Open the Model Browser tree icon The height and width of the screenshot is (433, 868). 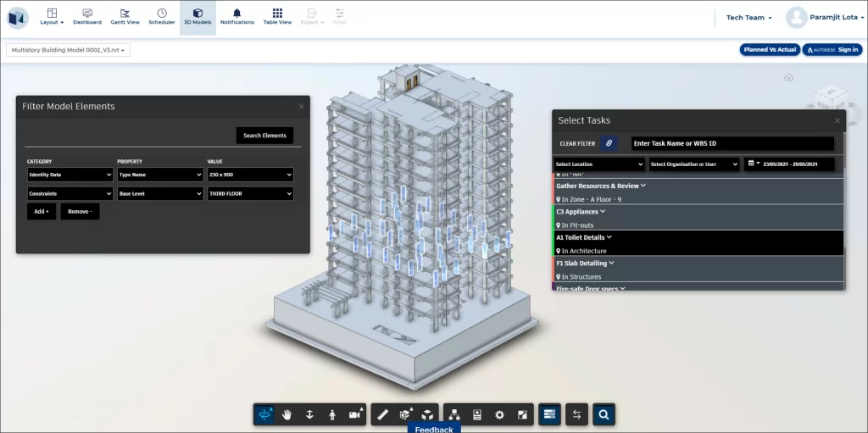click(454, 414)
